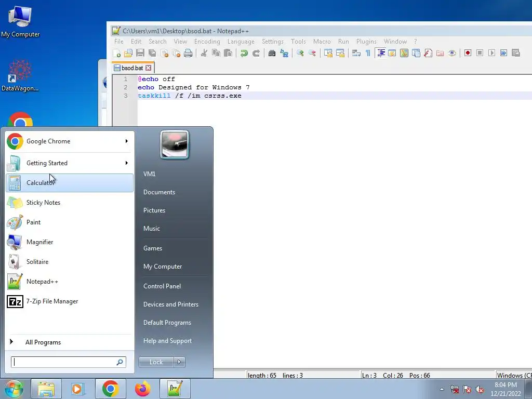This screenshot has width=532, height=399.
Task: Select the bsod.bat tab
Action: (132, 68)
